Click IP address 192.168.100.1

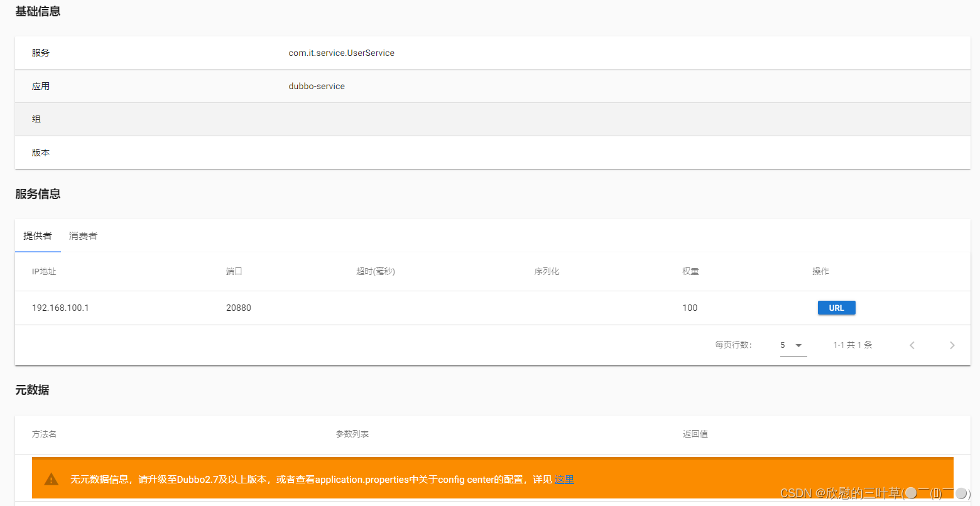(60, 308)
